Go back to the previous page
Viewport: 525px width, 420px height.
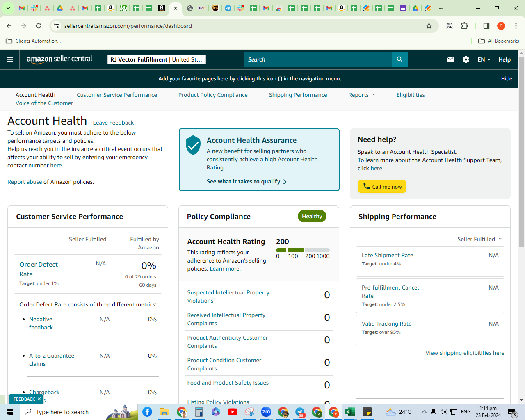click(9, 26)
